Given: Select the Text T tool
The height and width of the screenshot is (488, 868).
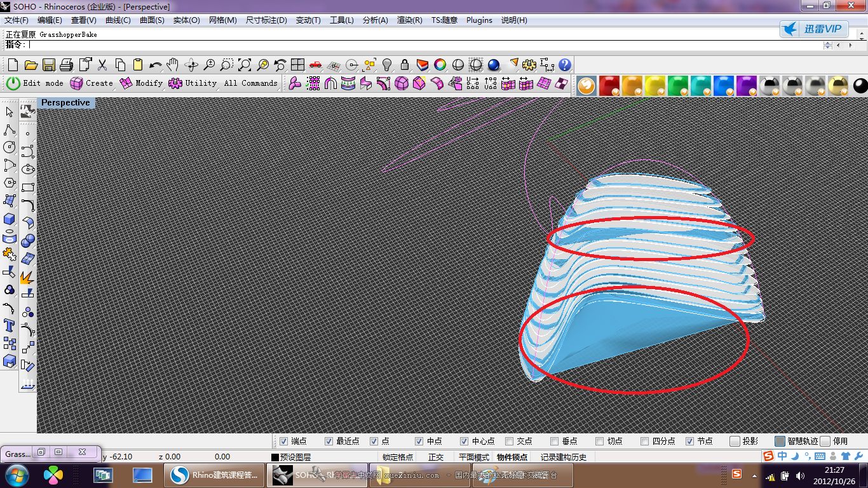Looking at the screenshot, I should tap(10, 325).
